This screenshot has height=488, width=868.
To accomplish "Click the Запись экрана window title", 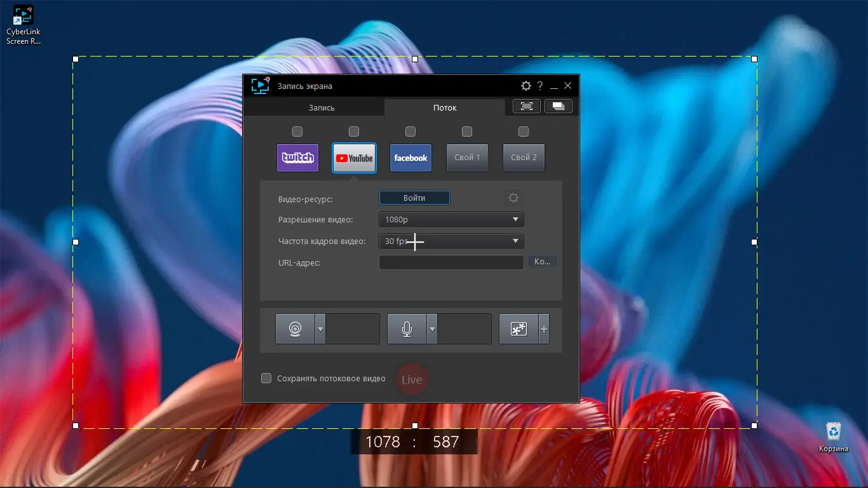I will tap(304, 86).
